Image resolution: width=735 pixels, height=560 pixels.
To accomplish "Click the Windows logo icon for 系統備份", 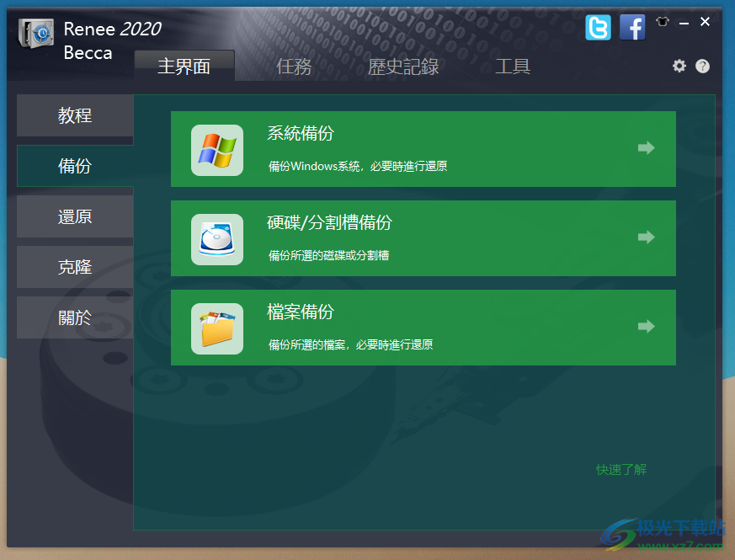I will (217, 150).
